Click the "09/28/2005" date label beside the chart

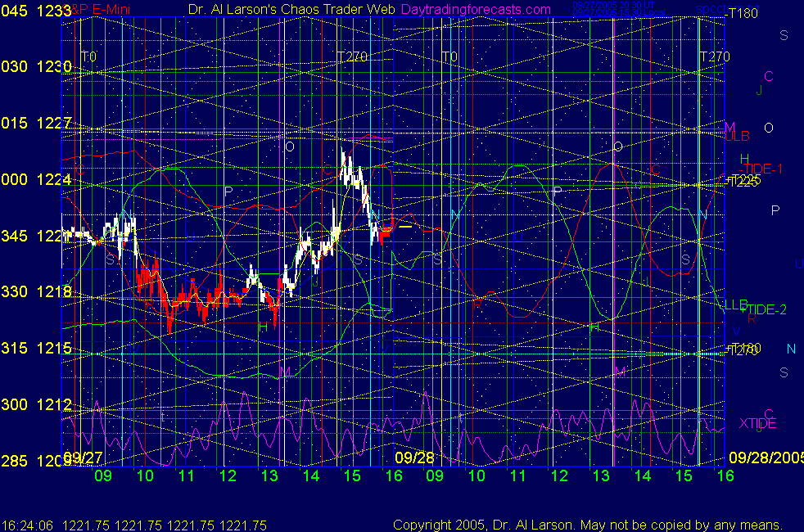(766, 458)
